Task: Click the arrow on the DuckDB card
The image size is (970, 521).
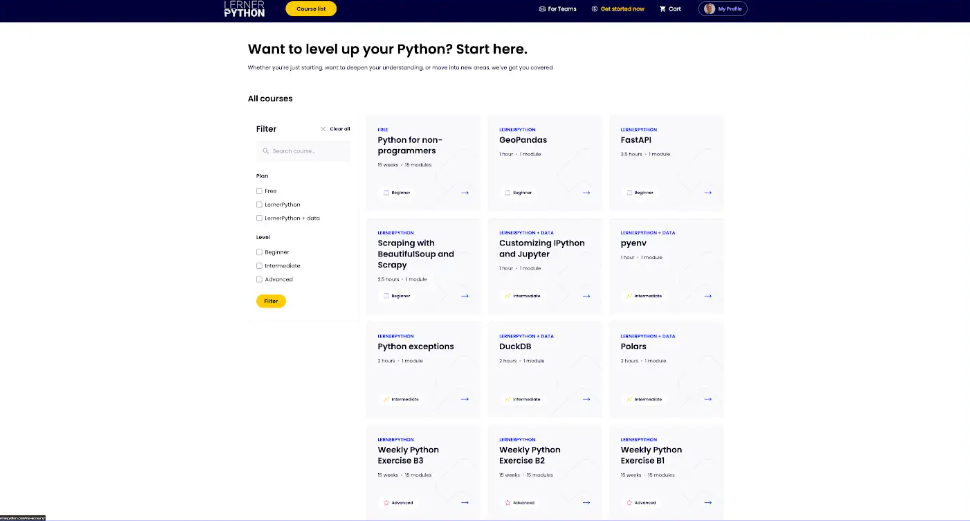Action: (x=586, y=399)
